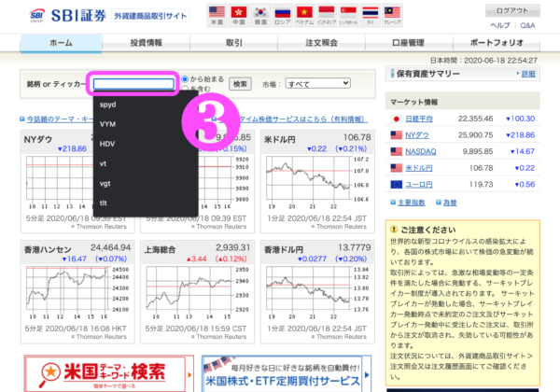The width and height of the screenshot is (560, 392).
Task: Open 詳細 link in 保有資産サマリー
Action: [528, 74]
